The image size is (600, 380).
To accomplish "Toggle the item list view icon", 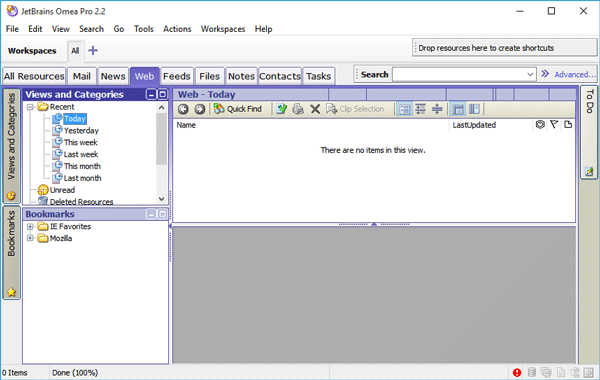I will (x=404, y=109).
